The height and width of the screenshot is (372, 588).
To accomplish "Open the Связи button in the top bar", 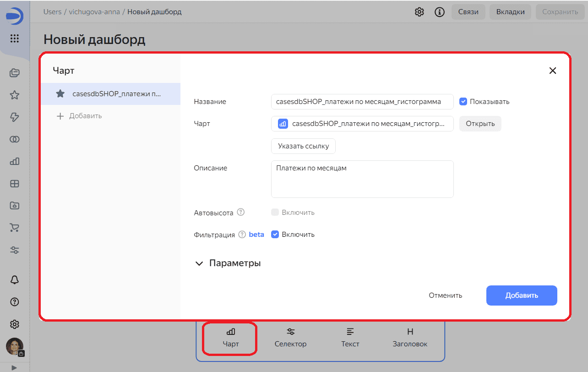I will [x=468, y=12].
